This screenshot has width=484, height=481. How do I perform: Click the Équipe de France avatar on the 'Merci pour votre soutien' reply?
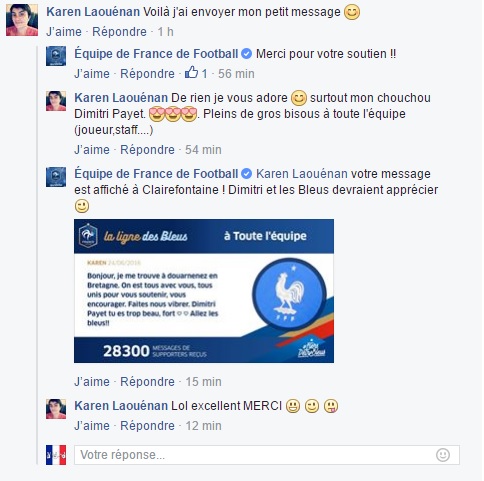56,56
